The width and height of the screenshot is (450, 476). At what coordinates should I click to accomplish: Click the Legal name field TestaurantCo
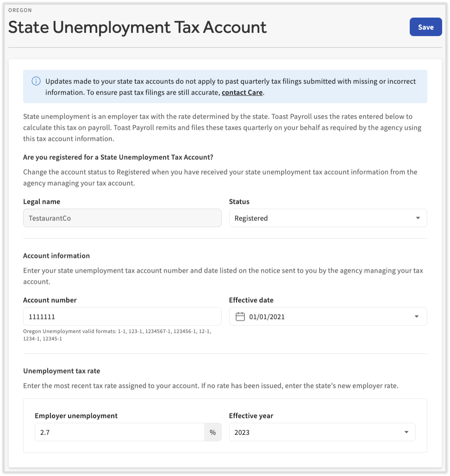pyautogui.click(x=122, y=218)
